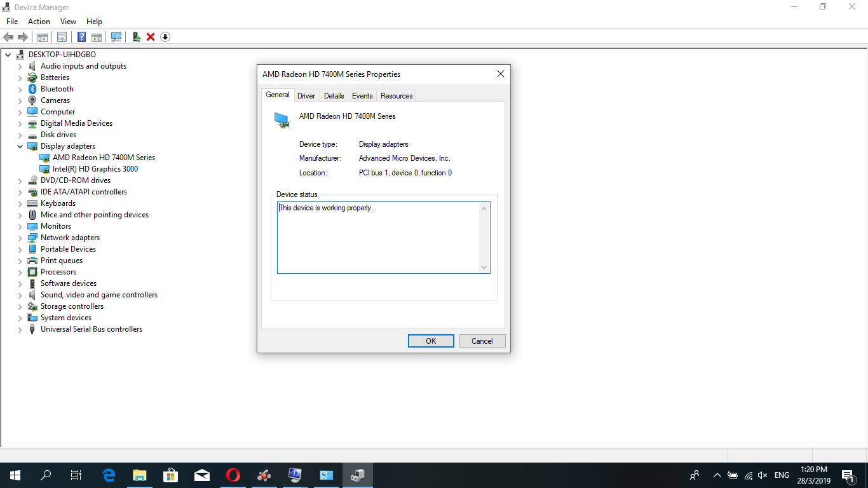Expand Universal Serial Bus controllers
This screenshot has width=868, height=488.
click(20, 329)
